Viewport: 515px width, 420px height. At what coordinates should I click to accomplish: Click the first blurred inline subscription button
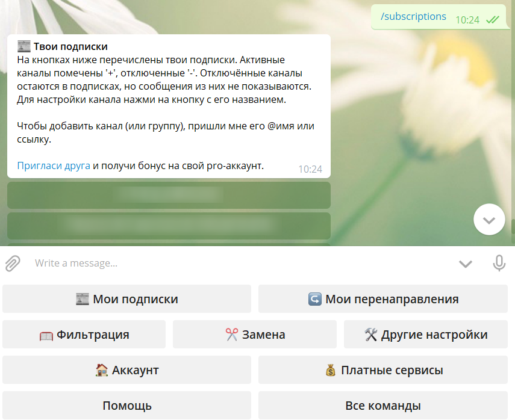coord(169,194)
